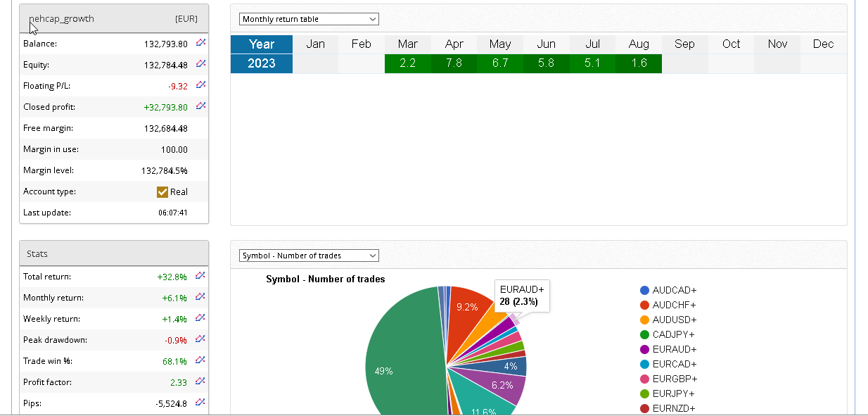Click the Year column header
This screenshot has height=416, width=868.
(x=262, y=44)
